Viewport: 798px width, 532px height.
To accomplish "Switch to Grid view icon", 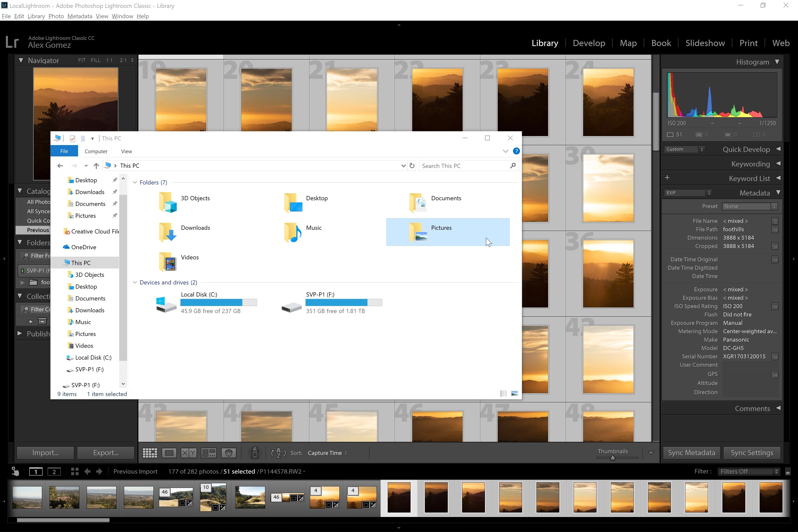I will coord(150,453).
